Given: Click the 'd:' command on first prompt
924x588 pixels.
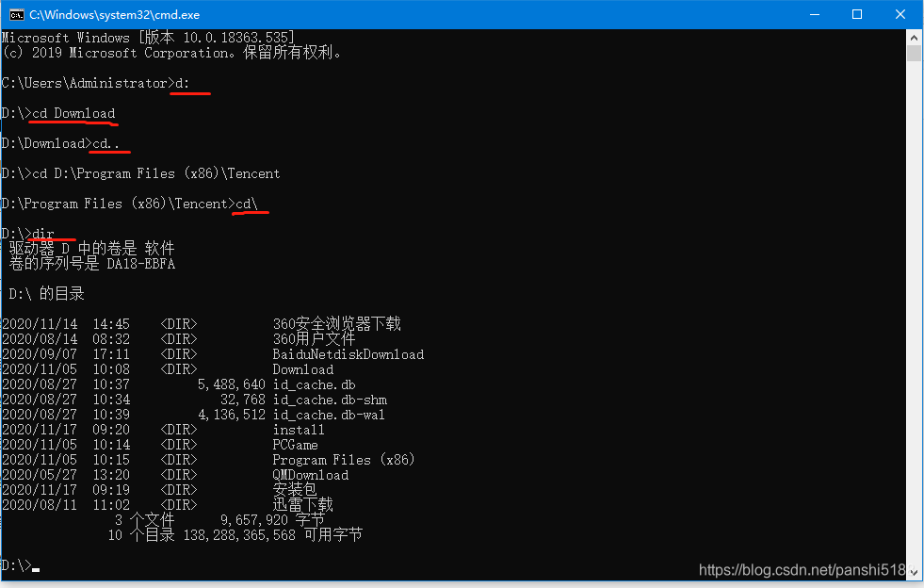Looking at the screenshot, I should tap(183, 83).
